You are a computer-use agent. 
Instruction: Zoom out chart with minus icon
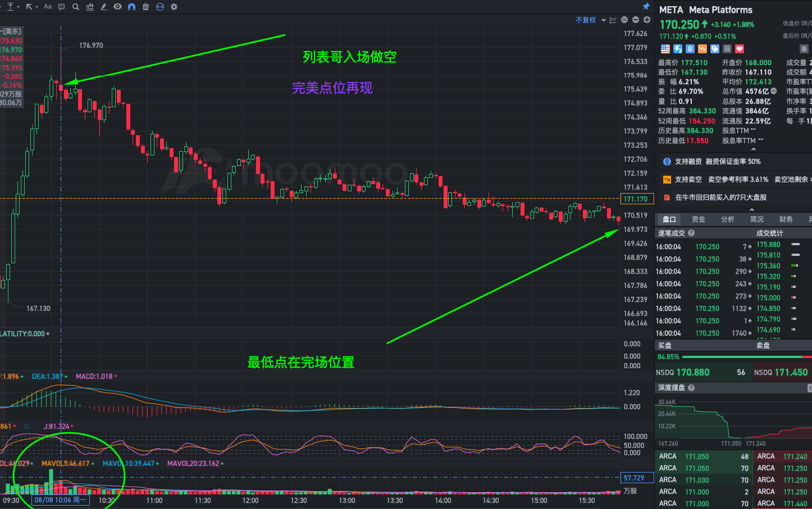pos(636,20)
